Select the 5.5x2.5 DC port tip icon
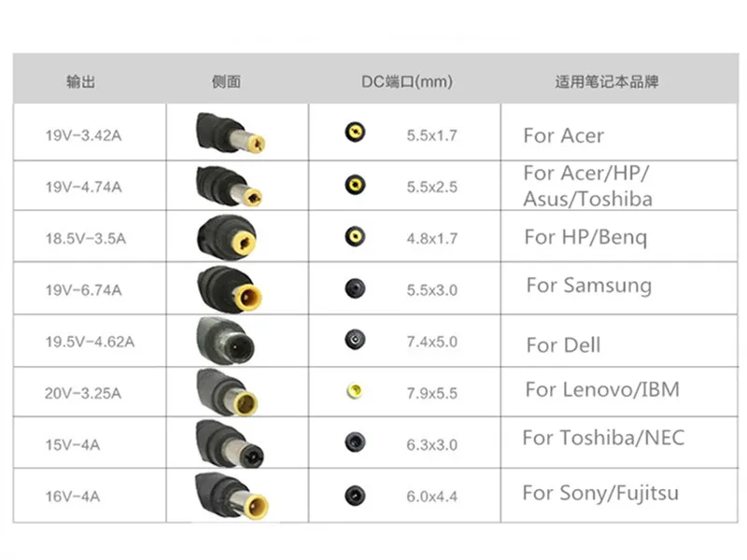 coord(355,184)
